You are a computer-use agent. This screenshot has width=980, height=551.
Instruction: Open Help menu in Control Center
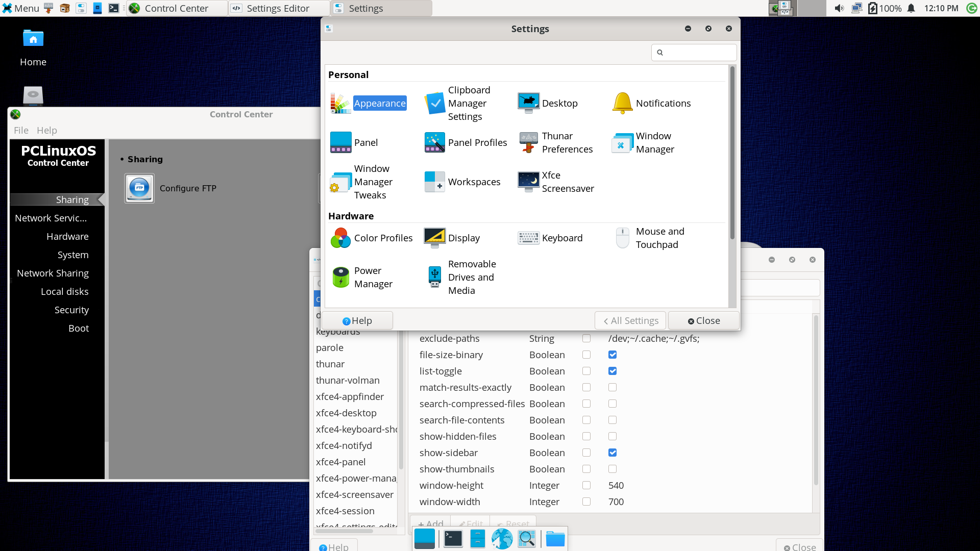click(47, 131)
